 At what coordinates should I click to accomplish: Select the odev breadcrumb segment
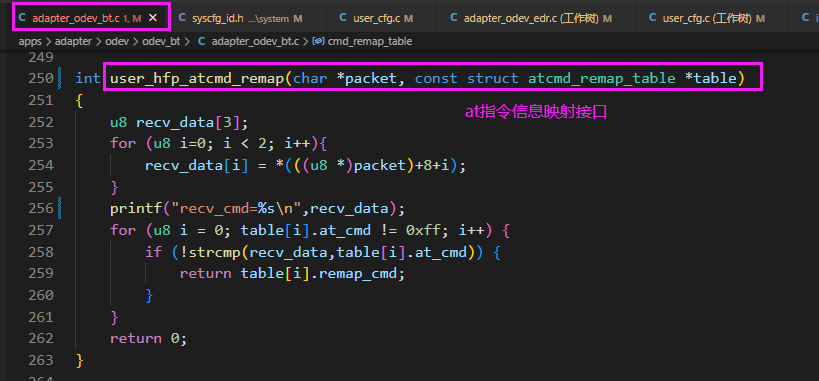pos(116,41)
